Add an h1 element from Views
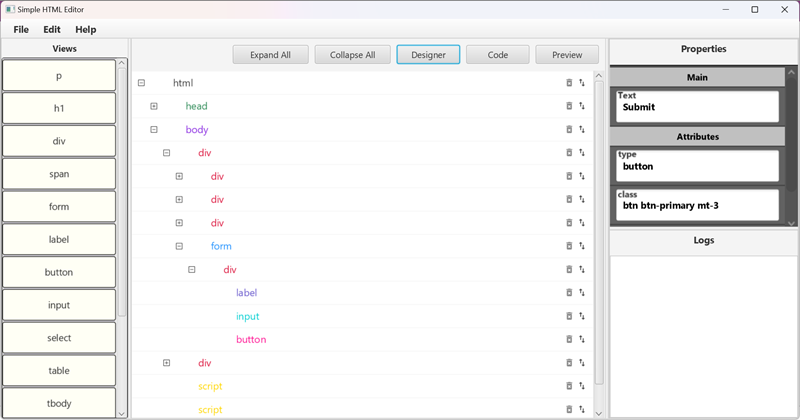Screen dimensions: 800x420 [x=59, y=108]
